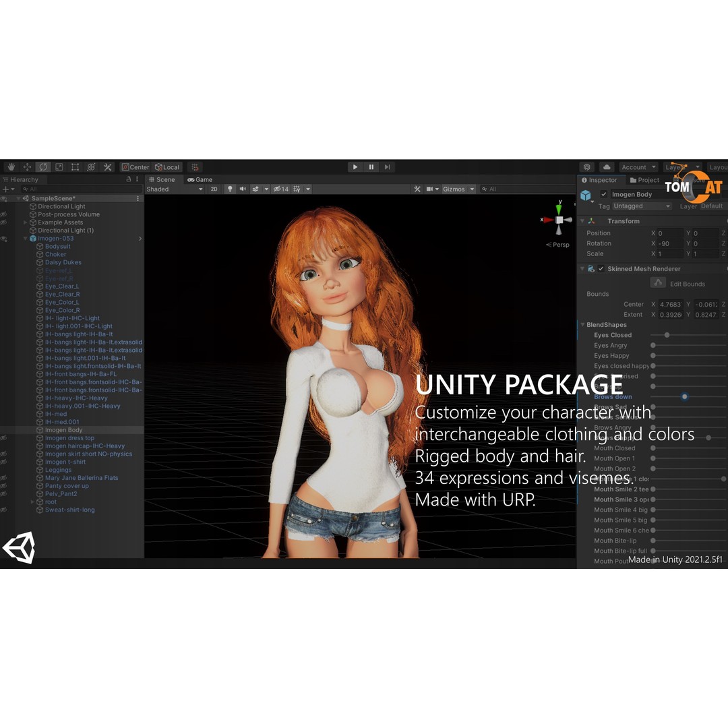728x728 pixels.
Task: Click the Hierarchy search field
Action: (x=82, y=189)
